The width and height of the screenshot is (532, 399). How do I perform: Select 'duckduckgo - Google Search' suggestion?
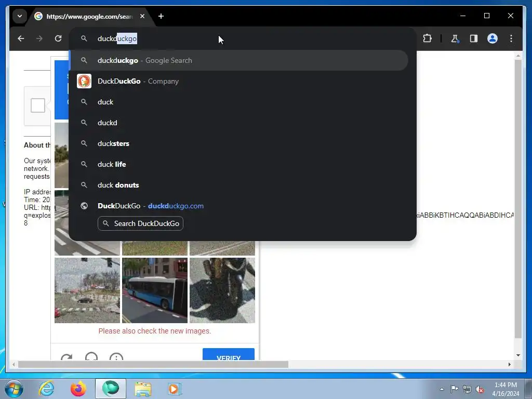[238, 60]
